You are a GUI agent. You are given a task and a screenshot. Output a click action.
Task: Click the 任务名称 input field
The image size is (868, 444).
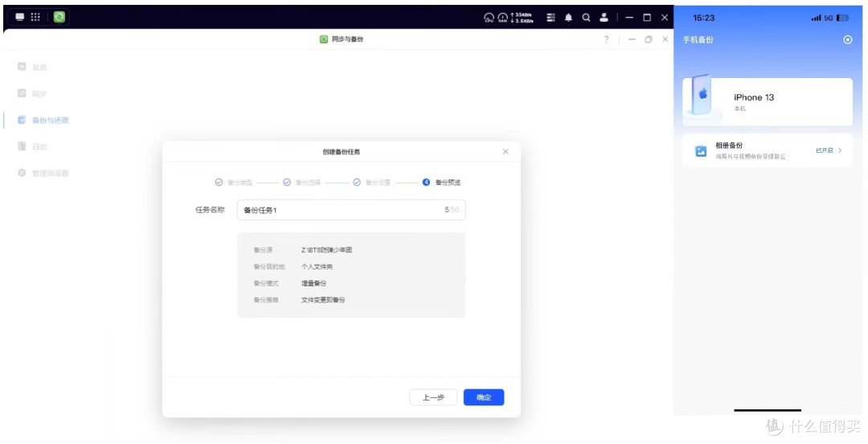point(351,210)
